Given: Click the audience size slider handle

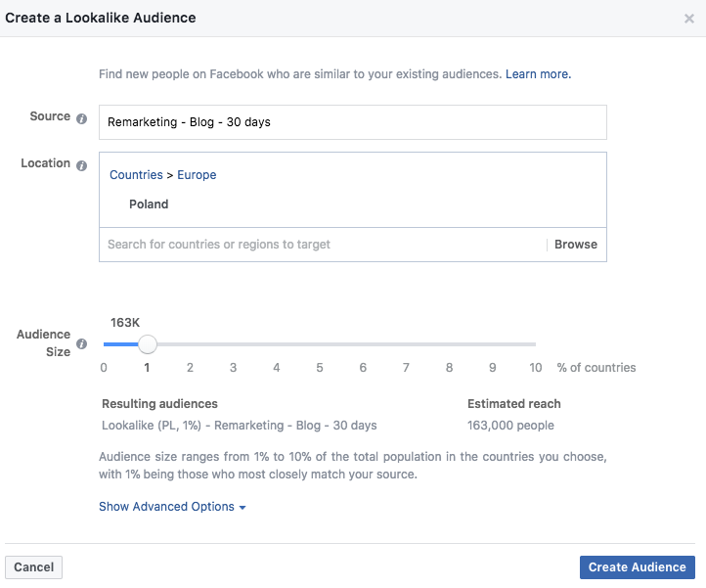Looking at the screenshot, I should click(x=147, y=344).
